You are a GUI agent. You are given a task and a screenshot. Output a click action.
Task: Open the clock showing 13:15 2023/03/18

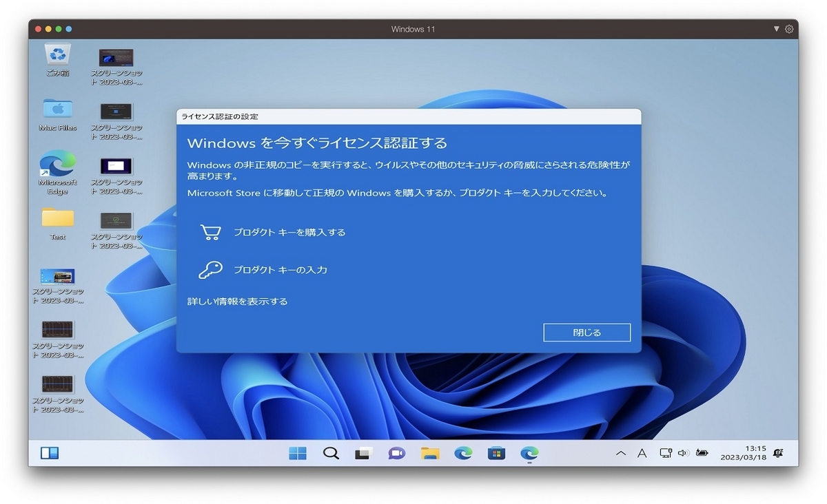pyautogui.click(x=743, y=453)
